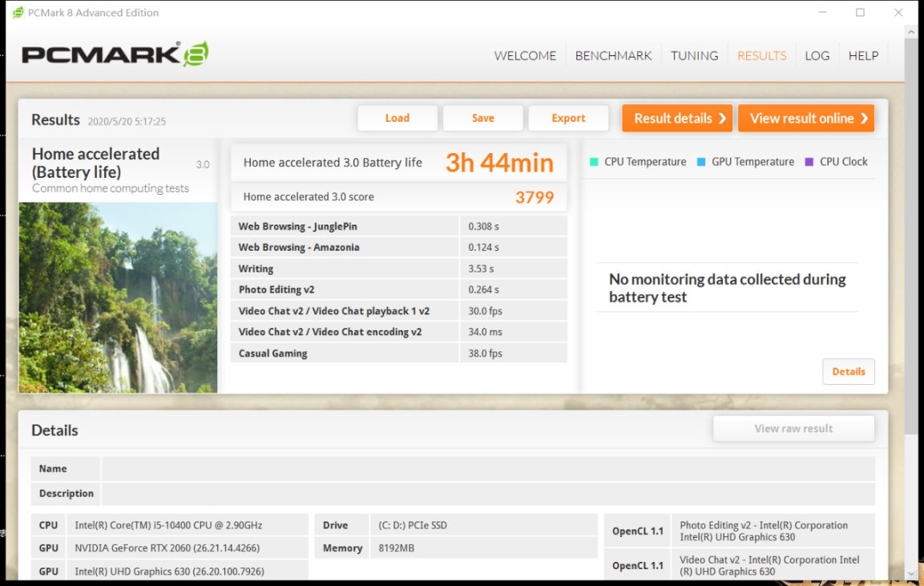
Task: Switch to the BENCHMARK tab
Action: pos(613,56)
